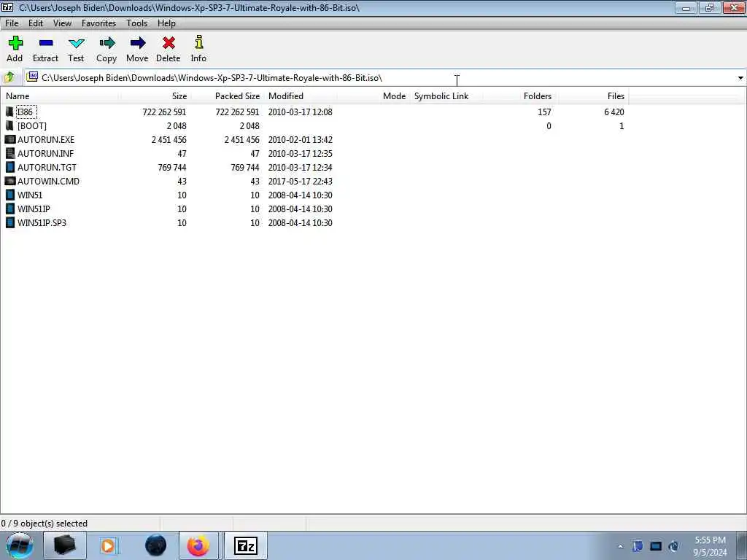Sort by the Symbolic Link column header
747x560 pixels.
point(446,96)
